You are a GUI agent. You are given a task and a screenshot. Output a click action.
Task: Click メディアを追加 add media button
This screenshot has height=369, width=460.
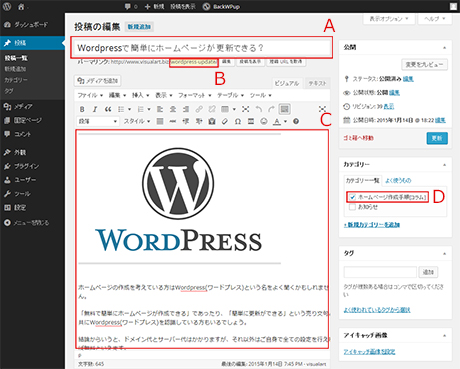tap(98, 81)
